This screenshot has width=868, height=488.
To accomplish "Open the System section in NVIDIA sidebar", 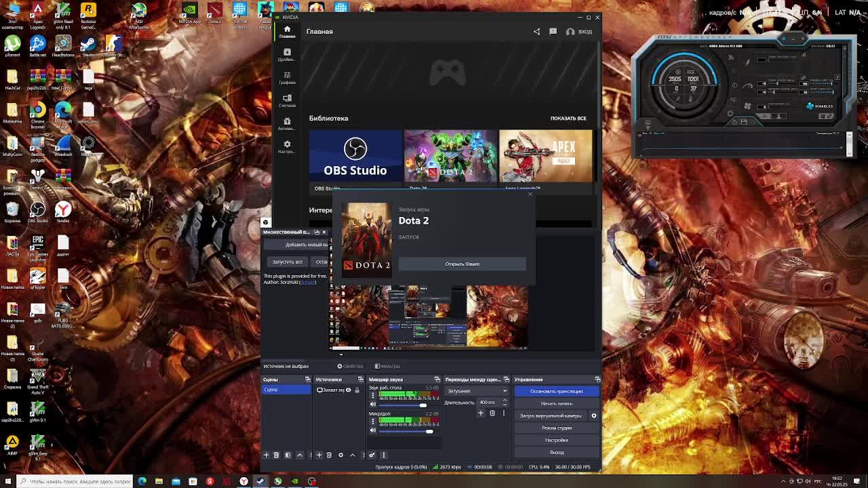I will pos(287,100).
